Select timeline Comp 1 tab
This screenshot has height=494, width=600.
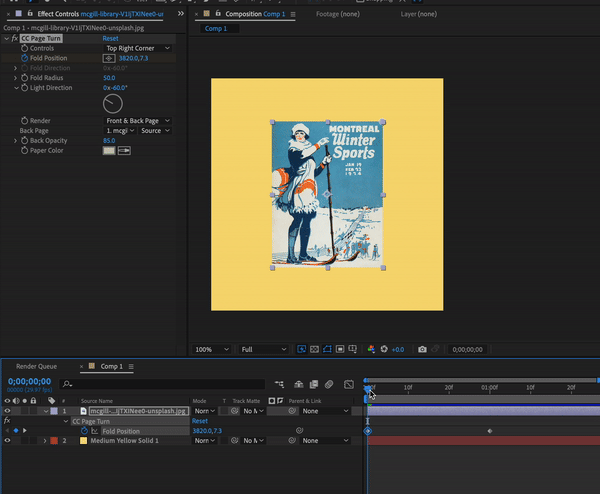coord(111,366)
